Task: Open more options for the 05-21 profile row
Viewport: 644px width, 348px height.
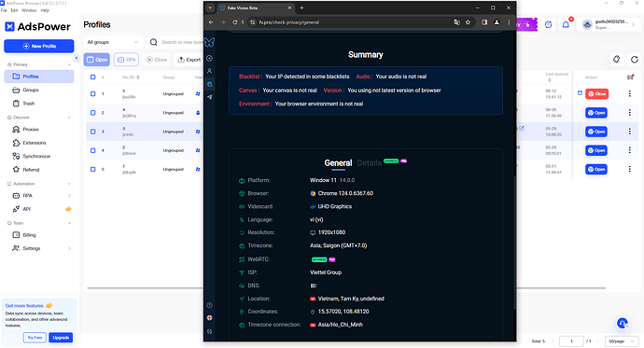Action: pos(630,169)
